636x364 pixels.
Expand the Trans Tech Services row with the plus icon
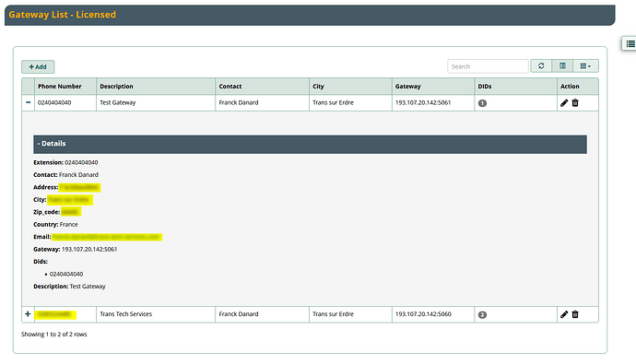pyautogui.click(x=28, y=313)
